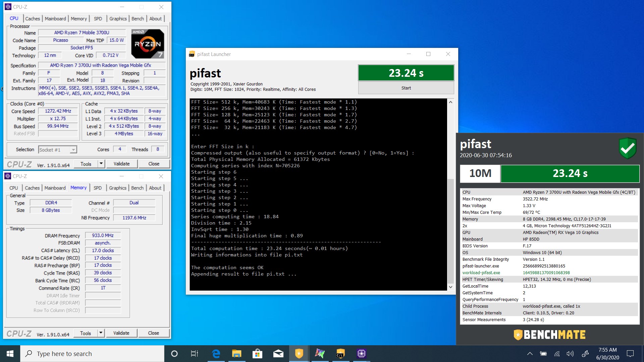Viewport: 644px width, 362px height.
Task: Click Close button in top CPU-Z window
Action: point(154,164)
